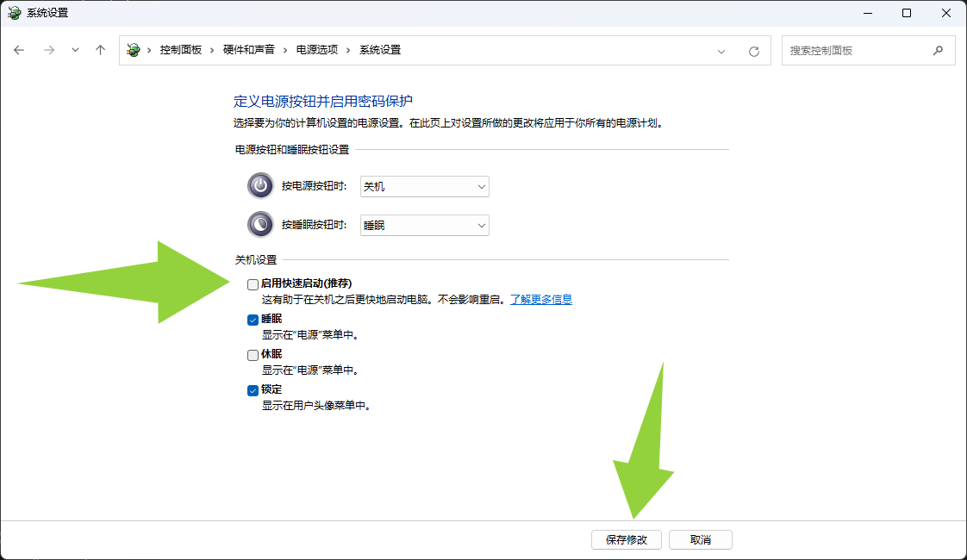Open the 了解更多信息 link

click(x=541, y=300)
